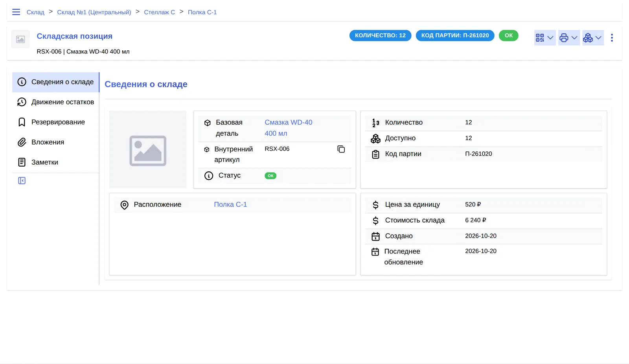Click the green OK status badge in header
The width and height of the screenshot is (629, 364).
point(508,35)
